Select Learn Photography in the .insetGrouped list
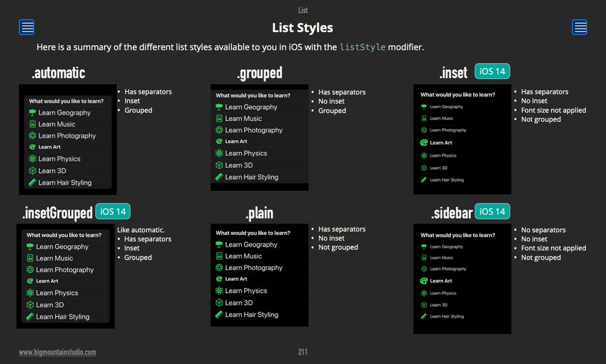This screenshot has height=364, width=606. coord(66,270)
